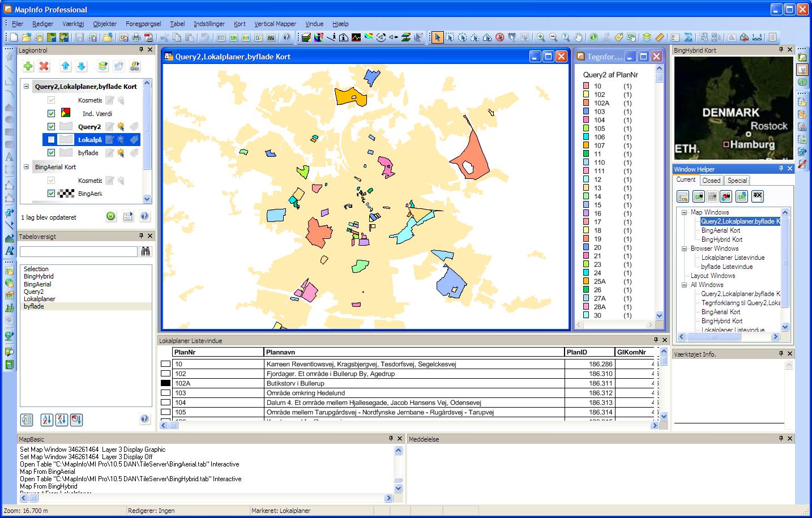Open the Kort menu

coord(240,24)
